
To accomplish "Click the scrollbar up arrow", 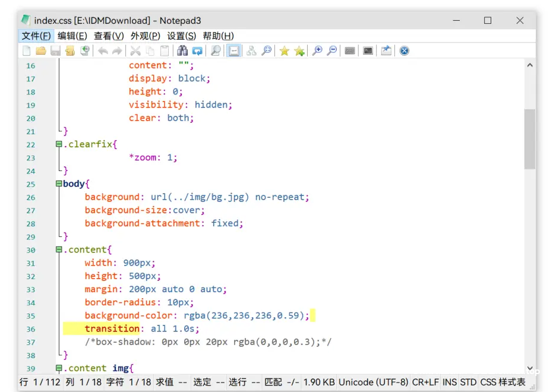I will point(530,65).
